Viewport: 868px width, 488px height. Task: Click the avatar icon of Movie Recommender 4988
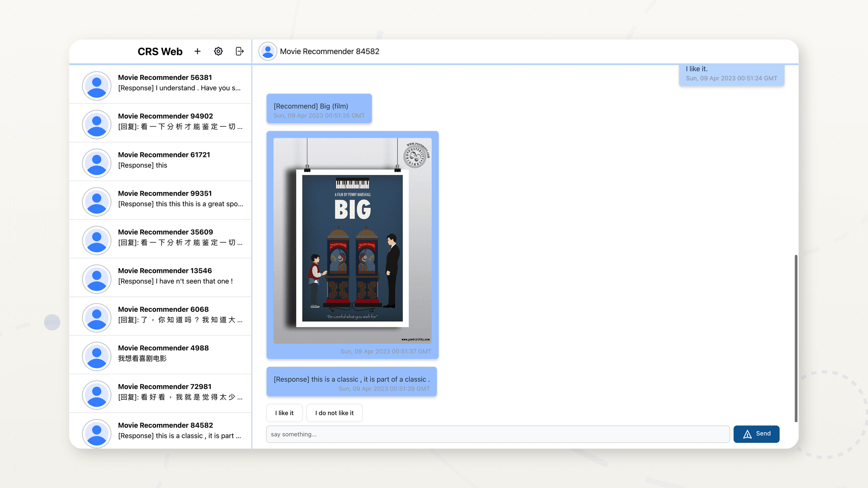tap(97, 356)
